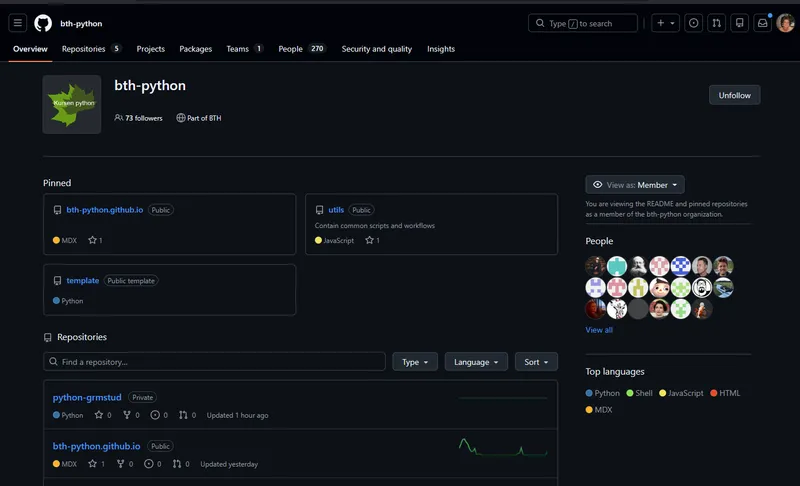Screen dimensions: 800x486
Task: Click the Repositories section heading
Action: 82,337
